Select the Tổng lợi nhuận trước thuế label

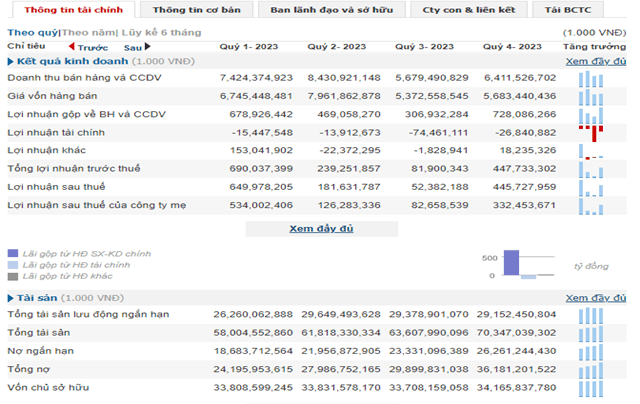click(x=73, y=168)
